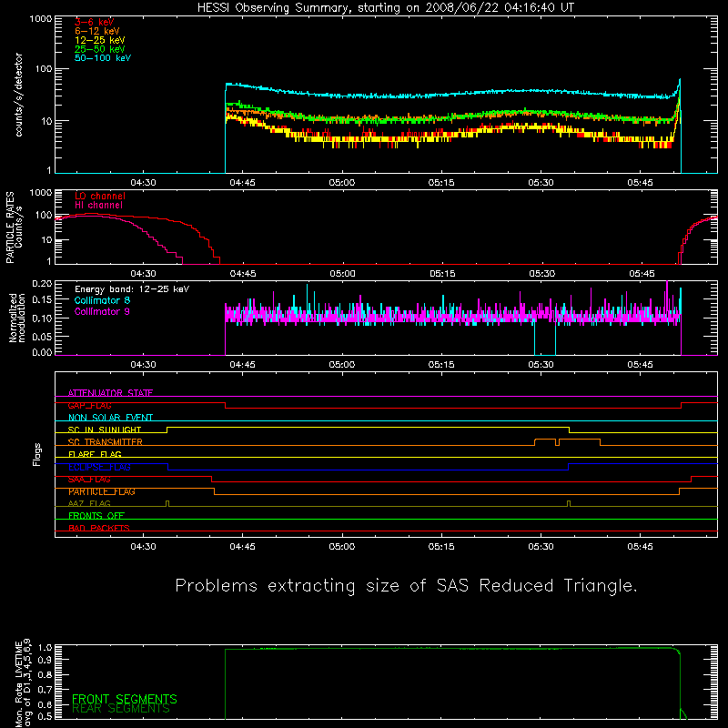Viewport: 728px width, 728px height.
Task: Select the pink HI channel legend label
Action: point(98,206)
